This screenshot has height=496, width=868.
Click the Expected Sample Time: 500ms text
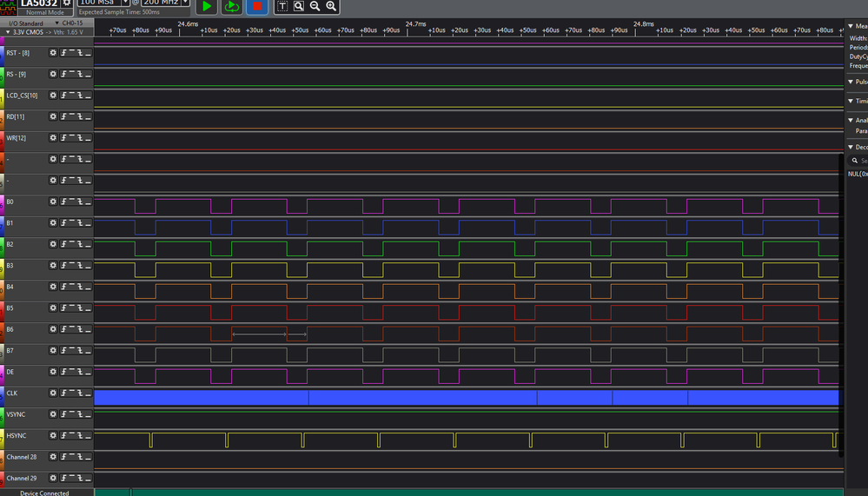(119, 11)
